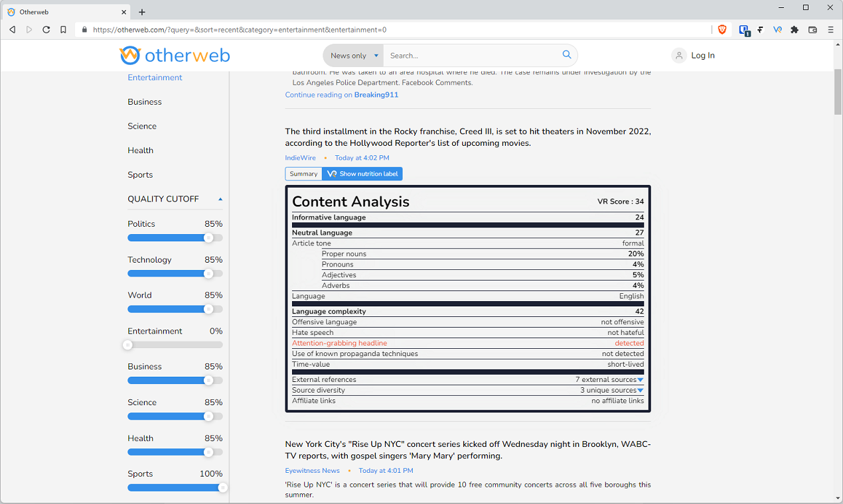Open Continue reading on Breaking911 link

[342, 95]
